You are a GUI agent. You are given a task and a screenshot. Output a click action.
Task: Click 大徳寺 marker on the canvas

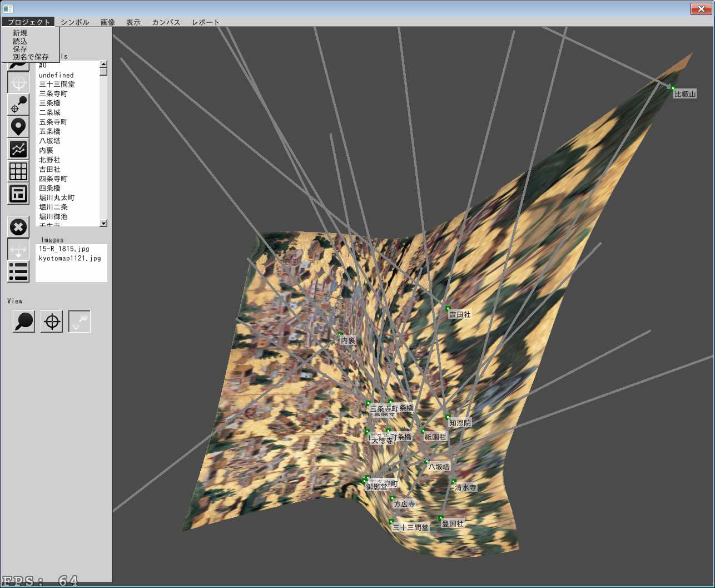pos(382,441)
